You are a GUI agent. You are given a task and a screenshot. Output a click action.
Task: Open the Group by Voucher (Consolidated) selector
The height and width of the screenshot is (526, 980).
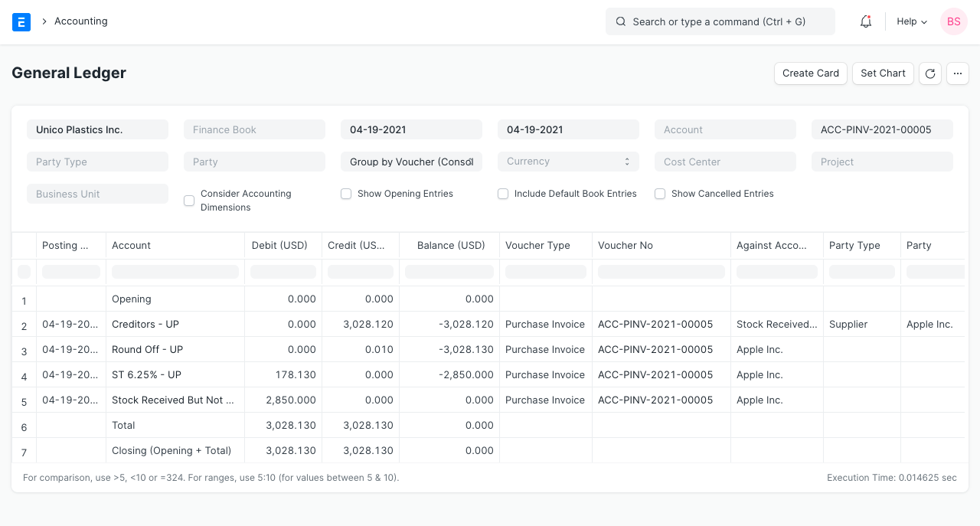coord(411,161)
